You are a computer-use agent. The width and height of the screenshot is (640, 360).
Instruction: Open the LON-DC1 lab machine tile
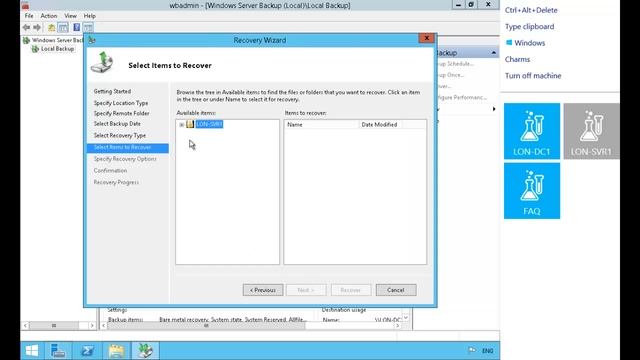pyautogui.click(x=532, y=131)
